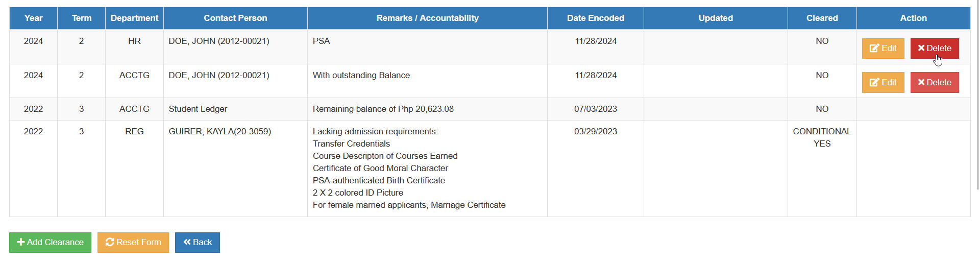Click the double-chevron icon on Back

pos(187,242)
